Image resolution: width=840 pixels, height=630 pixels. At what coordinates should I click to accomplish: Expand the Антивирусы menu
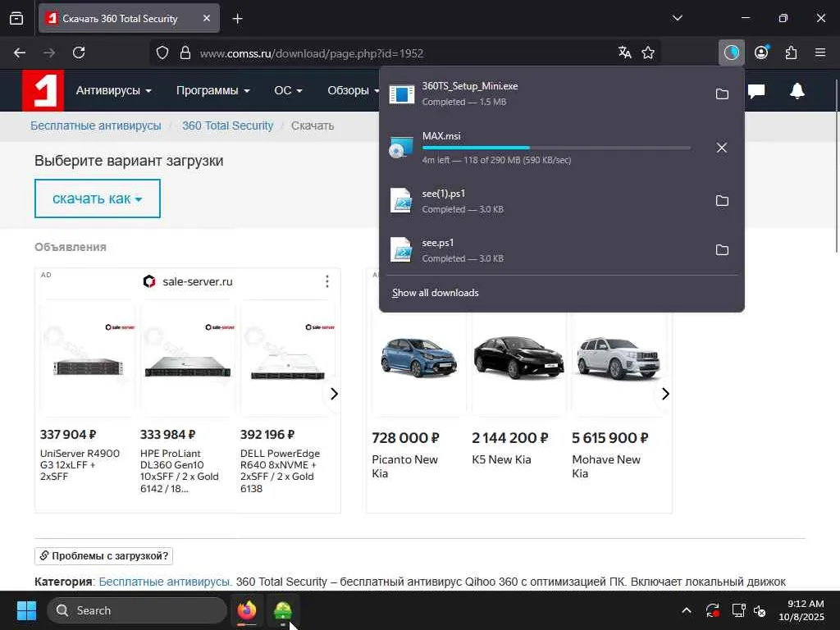pos(113,90)
